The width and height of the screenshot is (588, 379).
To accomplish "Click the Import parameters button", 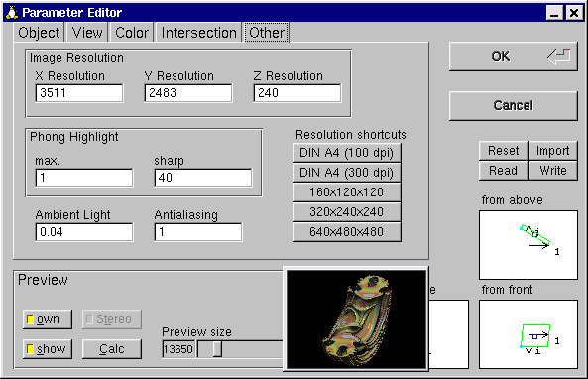I will coord(552,151).
